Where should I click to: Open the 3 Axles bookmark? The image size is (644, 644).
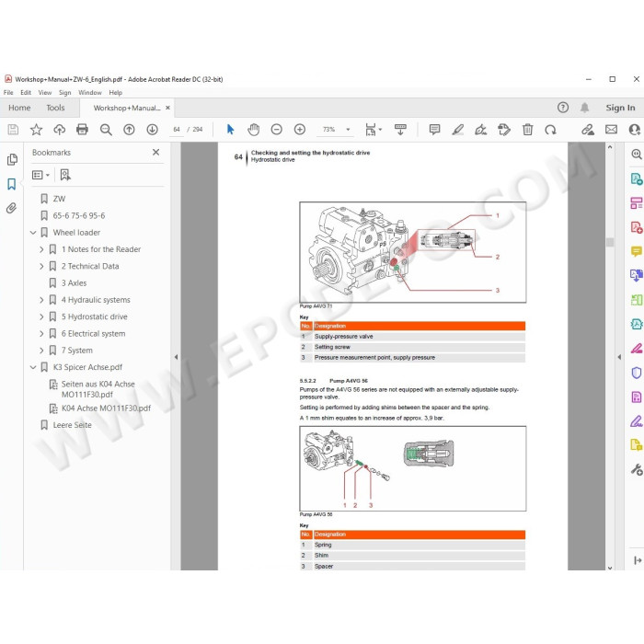tap(74, 283)
